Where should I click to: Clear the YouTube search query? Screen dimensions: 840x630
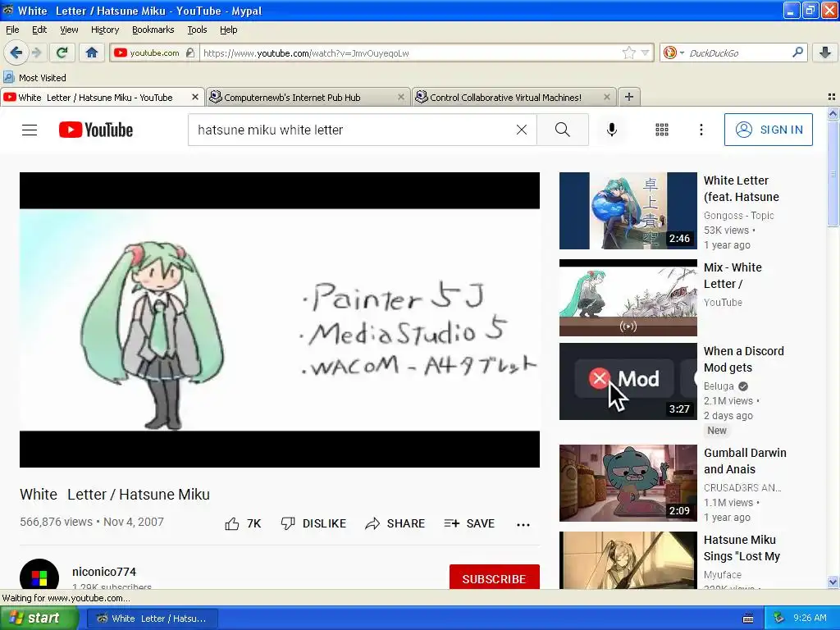click(521, 130)
